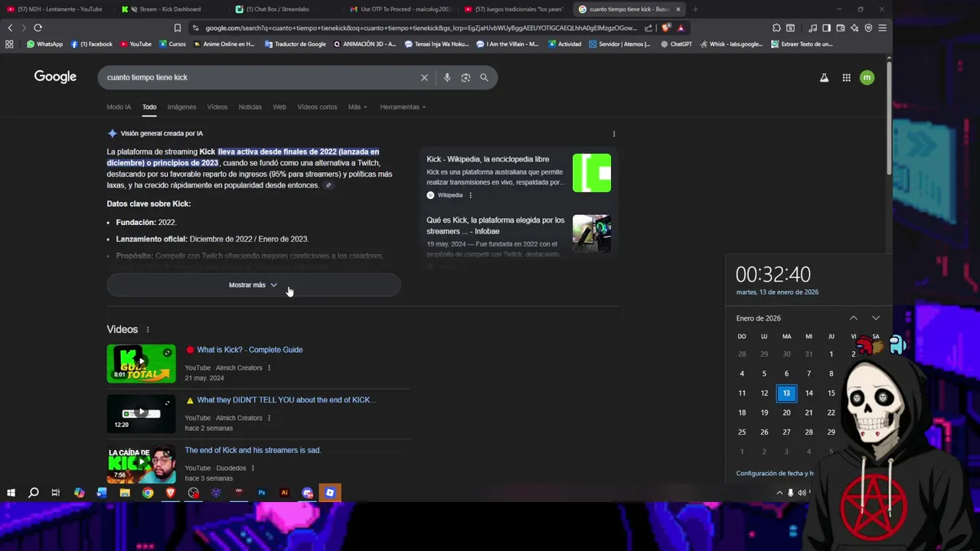
Task: Go to previous month in calendar
Action: click(854, 318)
